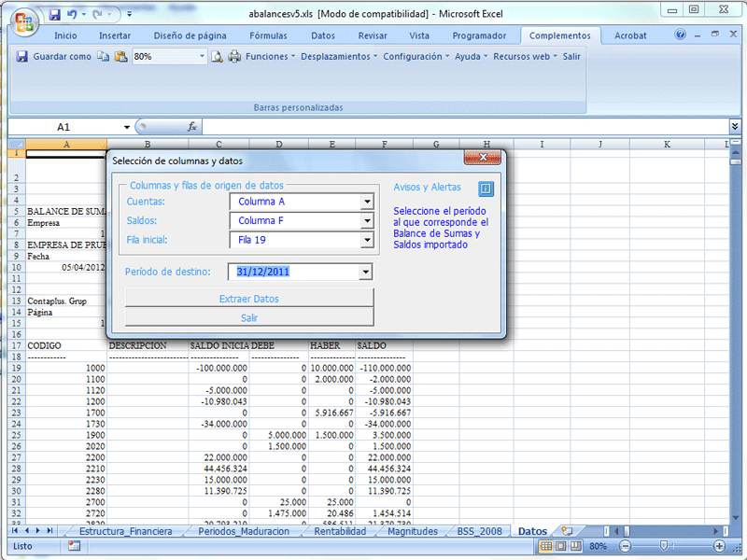Switch to the Inicio ribbon tab

pyautogui.click(x=65, y=35)
